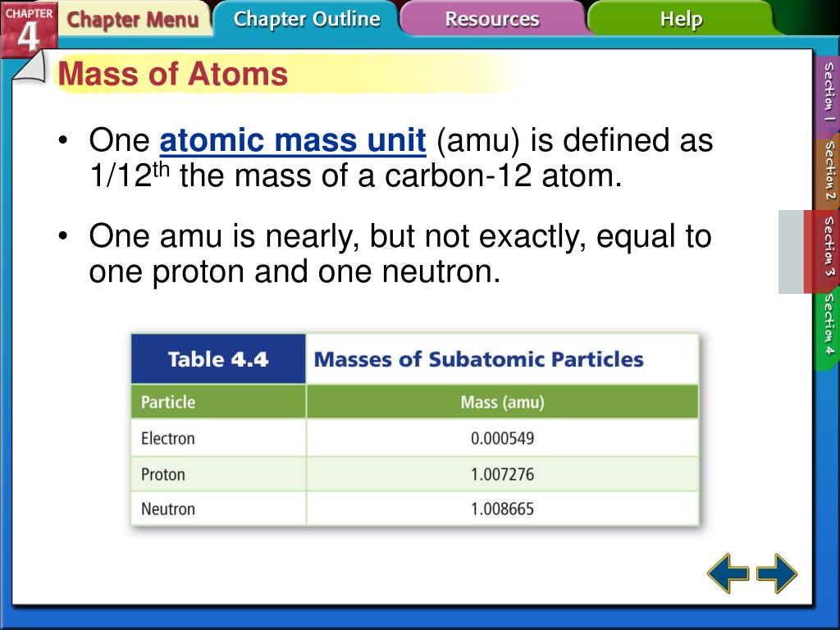Click the Chapter 4 badge icon
This screenshot has height=630, width=840.
pos(29,28)
